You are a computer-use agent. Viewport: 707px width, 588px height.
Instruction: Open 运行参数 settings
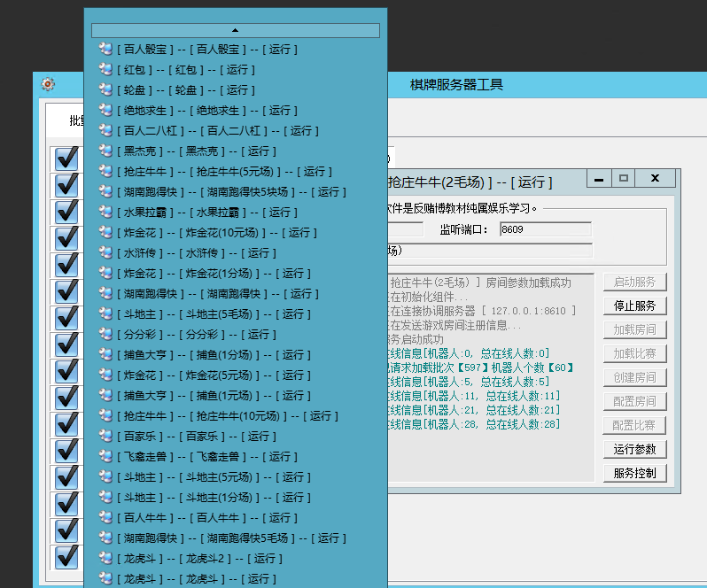[x=634, y=449]
